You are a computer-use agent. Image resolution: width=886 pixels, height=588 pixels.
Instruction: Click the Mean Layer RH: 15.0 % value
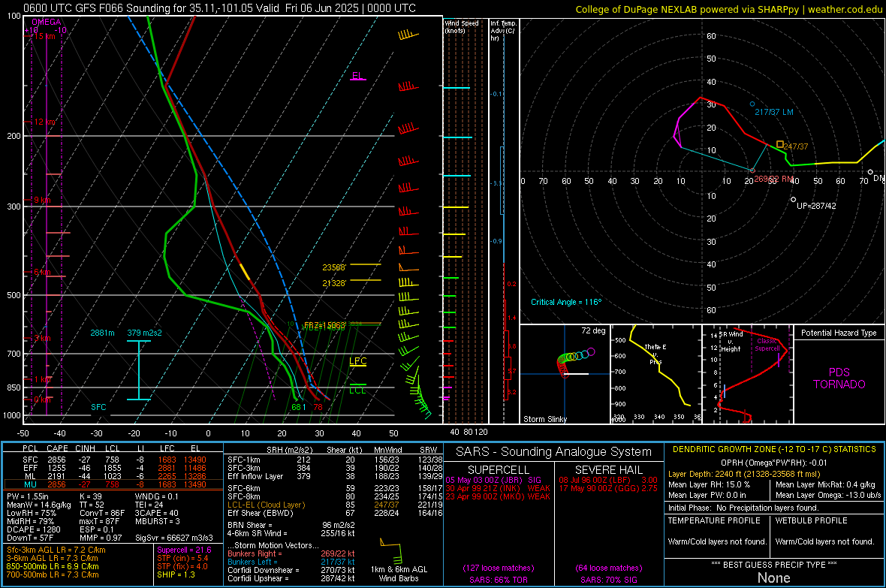pos(709,484)
